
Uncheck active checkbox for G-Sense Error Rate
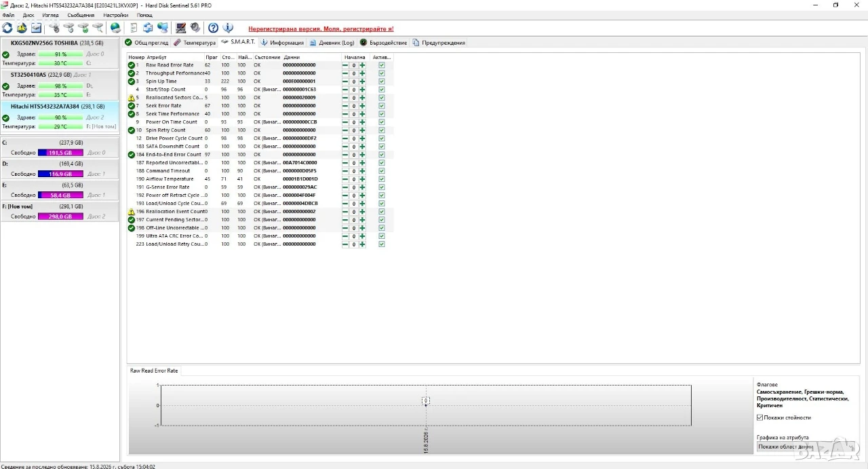pyautogui.click(x=382, y=187)
